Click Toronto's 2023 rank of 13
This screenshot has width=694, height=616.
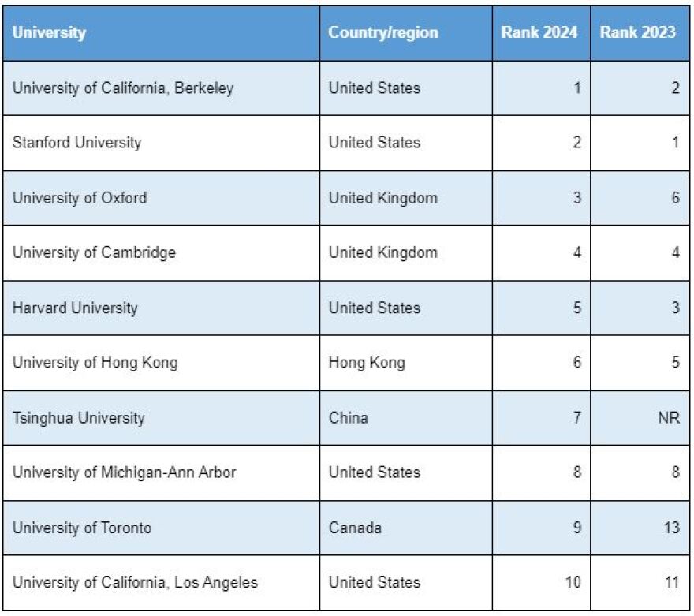tap(671, 528)
